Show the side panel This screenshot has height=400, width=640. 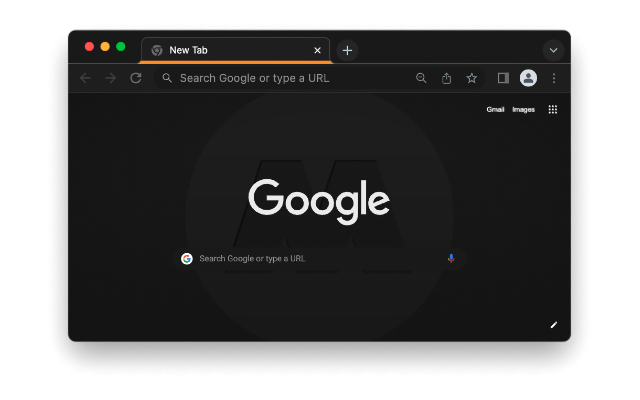(503, 78)
